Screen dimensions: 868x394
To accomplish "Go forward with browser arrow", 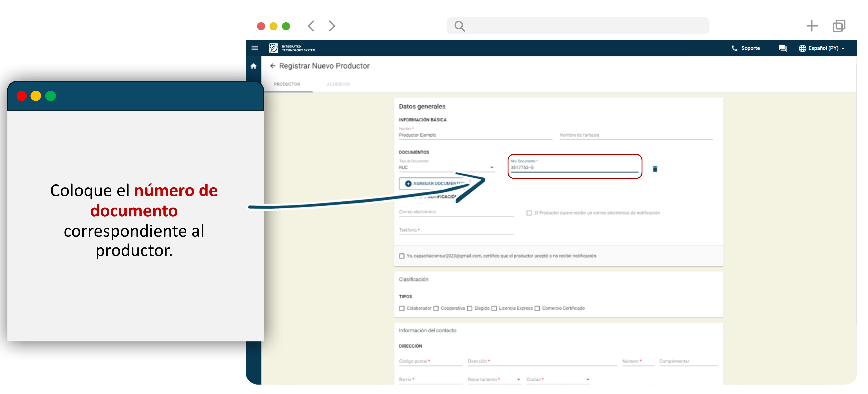I will [332, 26].
